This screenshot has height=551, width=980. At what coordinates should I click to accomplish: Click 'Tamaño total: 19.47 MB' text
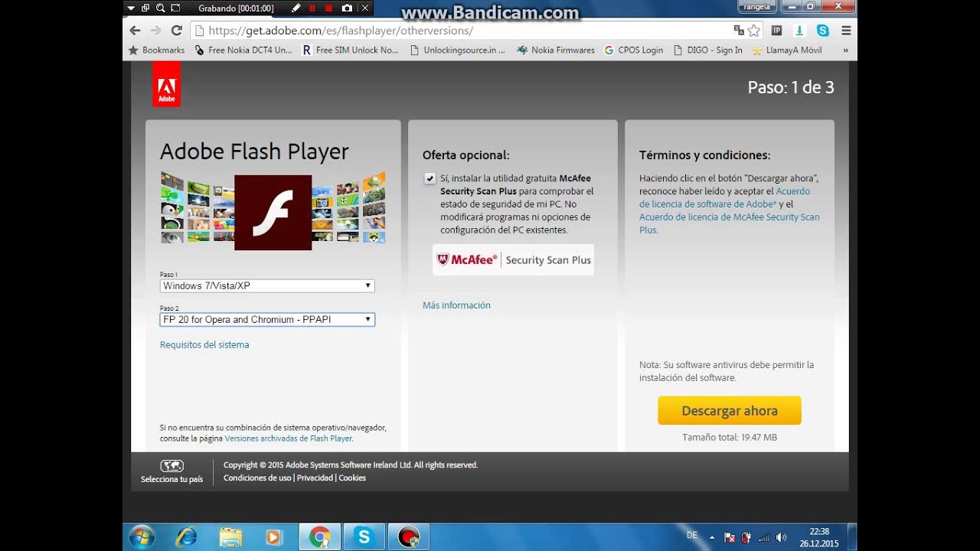[x=730, y=438]
